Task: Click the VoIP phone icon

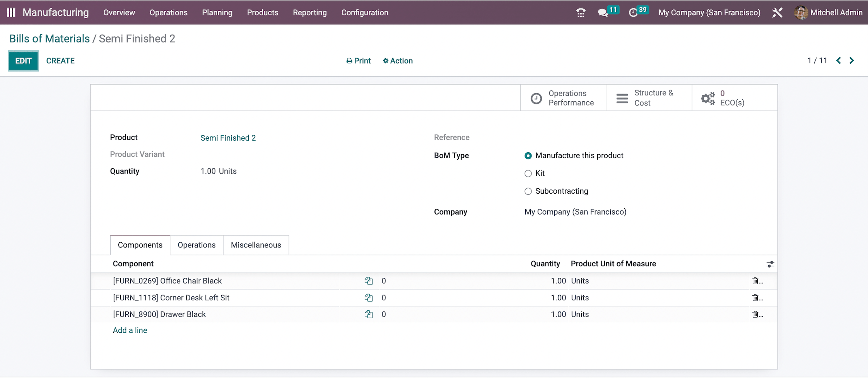Action: [x=581, y=13]
